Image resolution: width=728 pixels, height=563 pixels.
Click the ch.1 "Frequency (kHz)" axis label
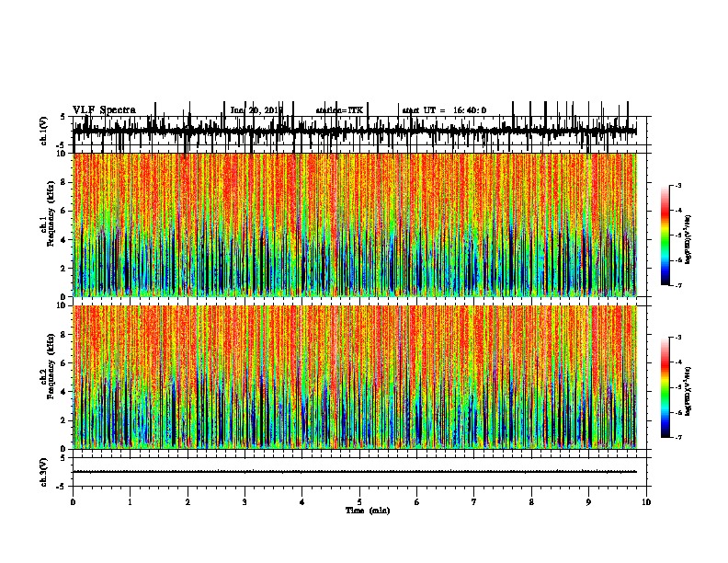(51, 213)
